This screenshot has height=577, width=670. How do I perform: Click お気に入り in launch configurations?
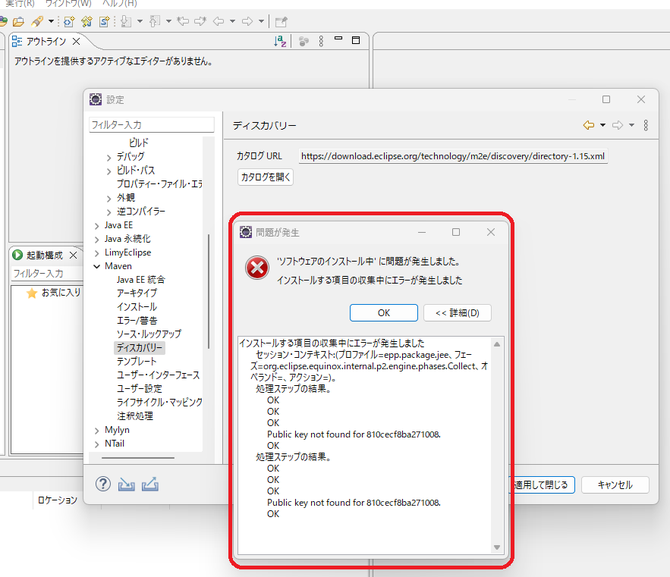[x=61, y=292]
